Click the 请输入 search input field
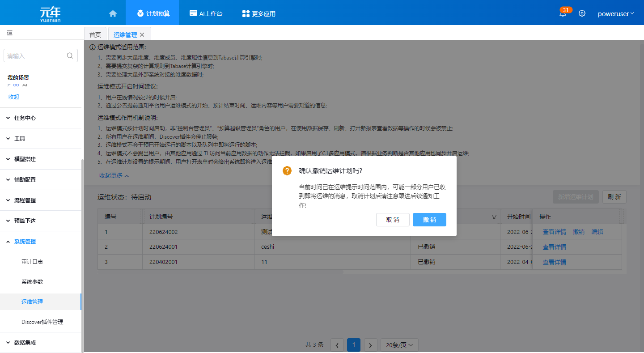Image resolution: width=644 pixels, height=353 pixels. coord(36,56)
